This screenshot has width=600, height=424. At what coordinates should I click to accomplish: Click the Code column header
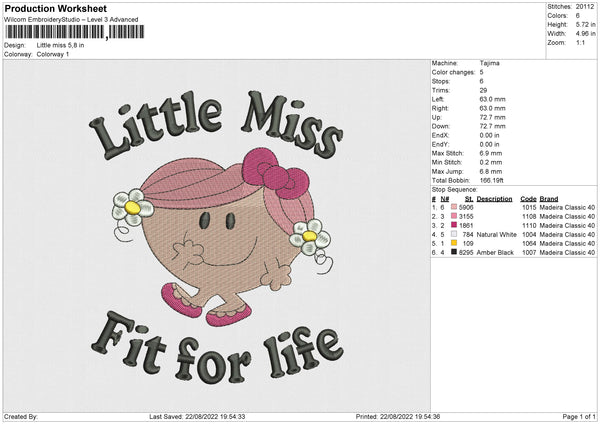point(528,199)
